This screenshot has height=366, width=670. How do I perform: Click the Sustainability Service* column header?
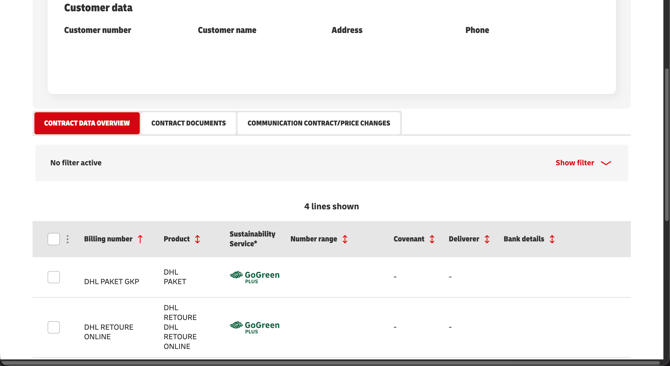point(252,239)
